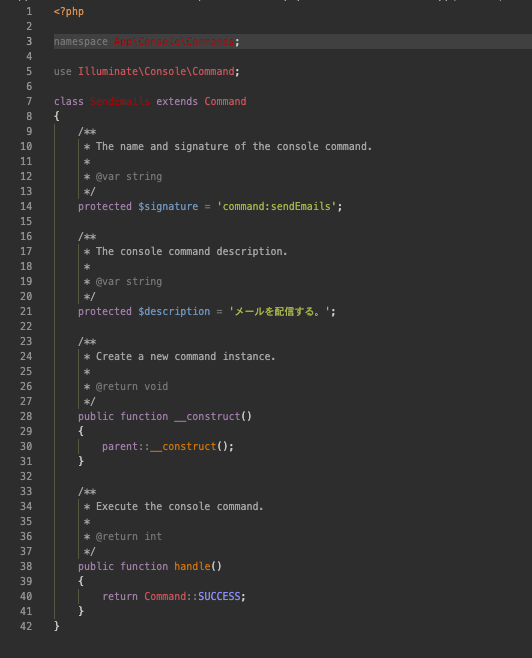Click line number 7 in the gutter

pyautogui.click(x=29, y=102)
